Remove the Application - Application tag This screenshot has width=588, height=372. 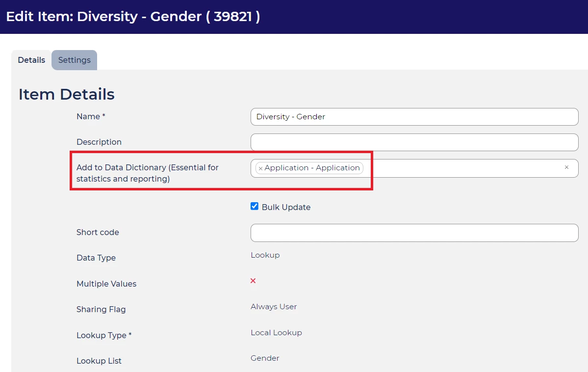click(260, 168)
